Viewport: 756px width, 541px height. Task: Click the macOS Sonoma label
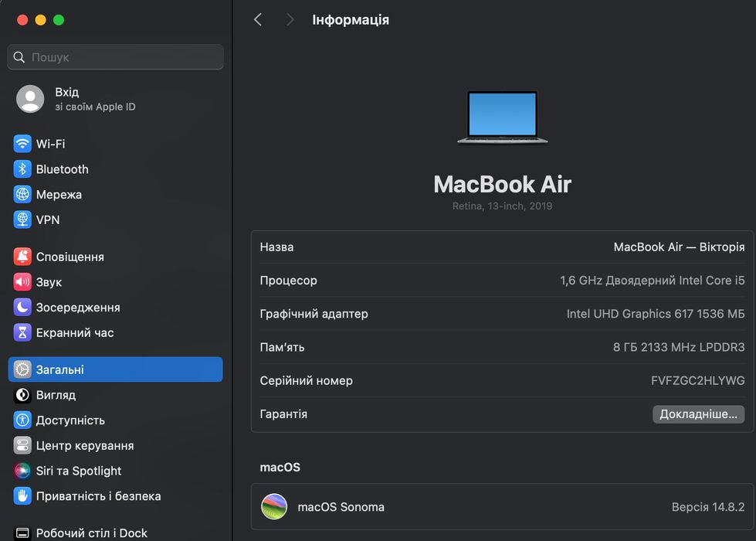point(341,507)
